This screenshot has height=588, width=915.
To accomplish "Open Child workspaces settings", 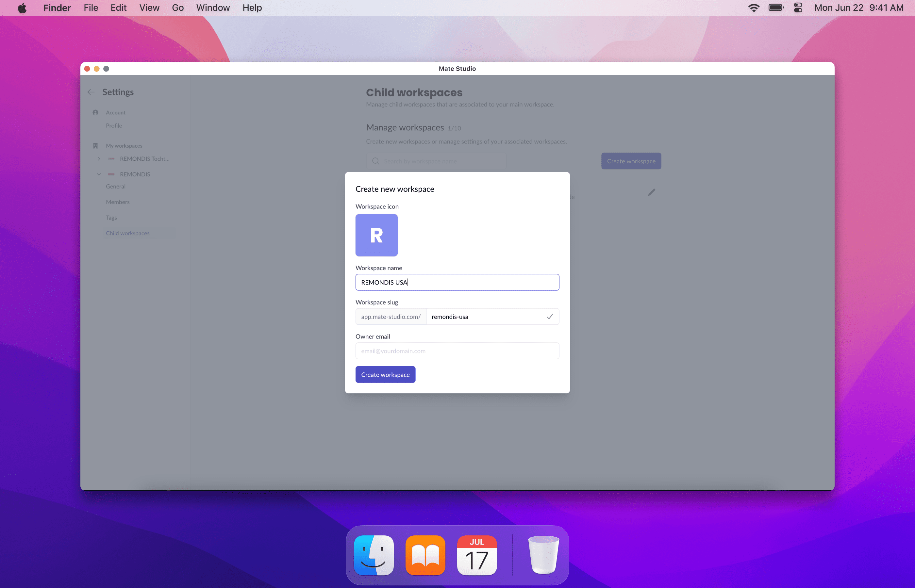I will [127, 233].
